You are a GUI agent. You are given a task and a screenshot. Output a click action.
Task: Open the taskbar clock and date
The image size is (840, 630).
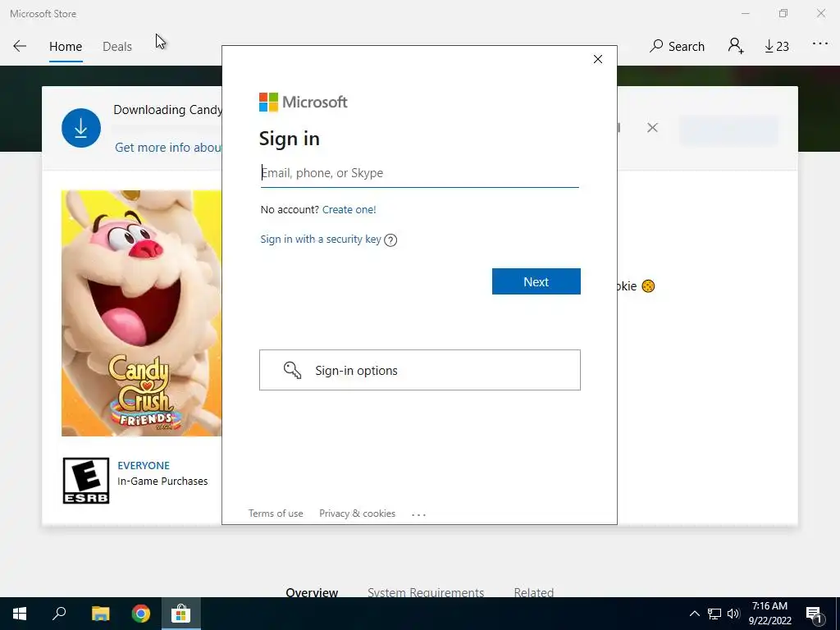pos(769,614)
